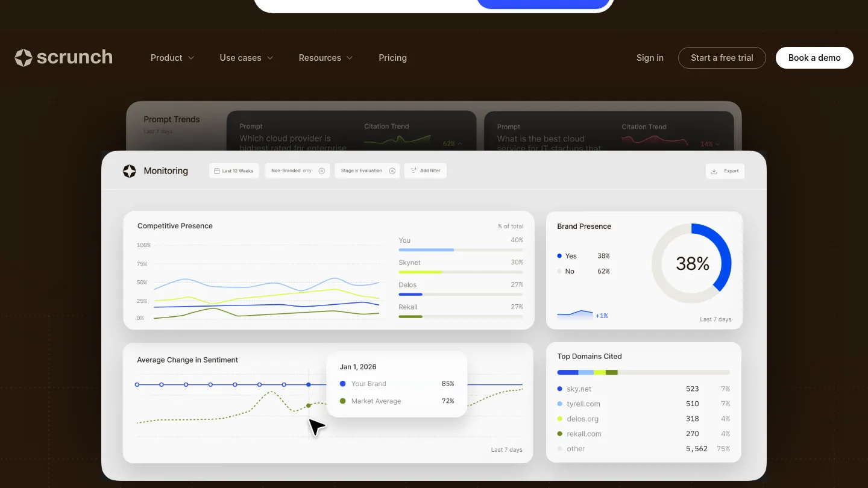Screen dimensions: 868x488
Task: Click the Add filter icon
Action: pos(414,171)
